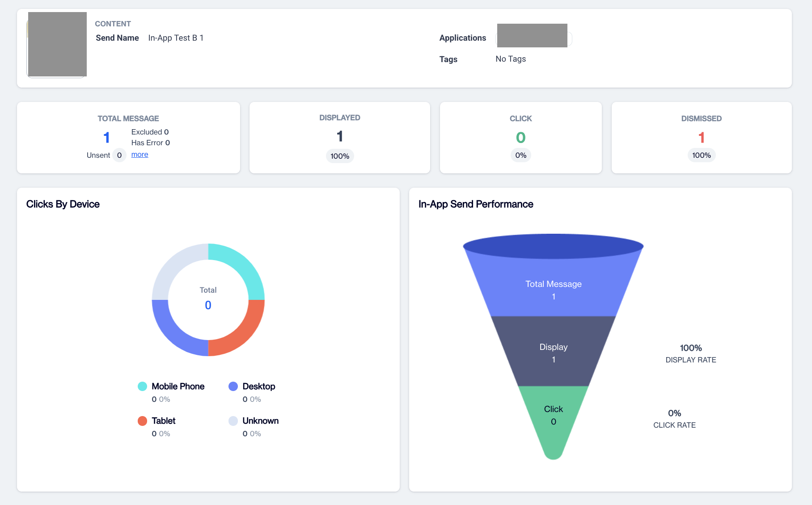Click the Dismissed 100% badge
Screen dimensions: 812x505
tap(702, 155)
